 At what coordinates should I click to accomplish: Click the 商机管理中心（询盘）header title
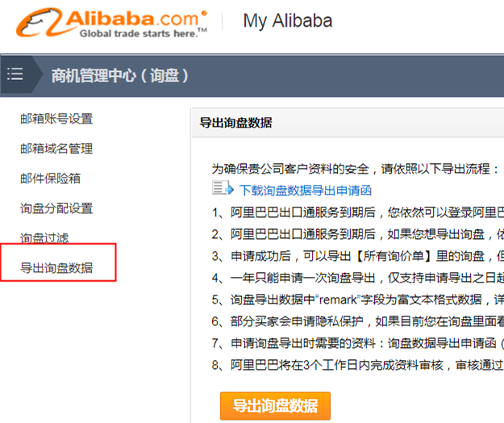click(x=120, y=76)
